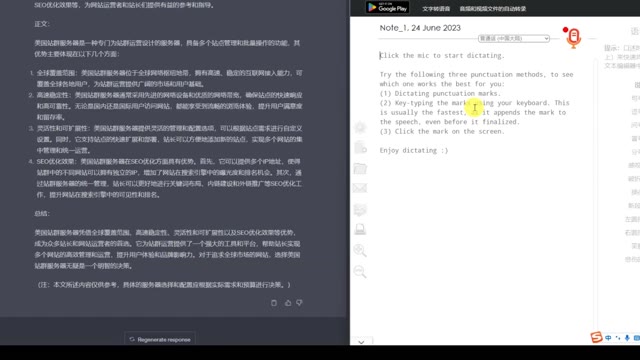
Task: Click '(3) Click the mark on the screen.' line
Action: tap(442, 131)
